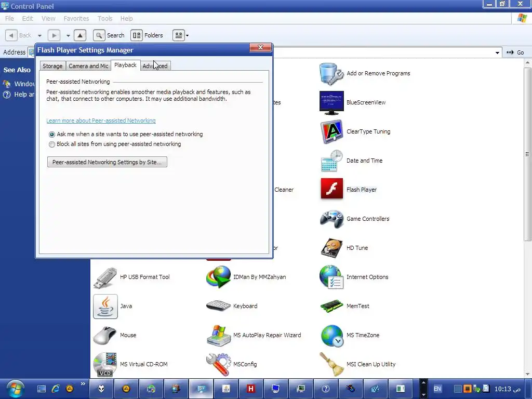This screenshot has height=399, width=532.
Task: Click the Search toolbar button
Action: 109,35
